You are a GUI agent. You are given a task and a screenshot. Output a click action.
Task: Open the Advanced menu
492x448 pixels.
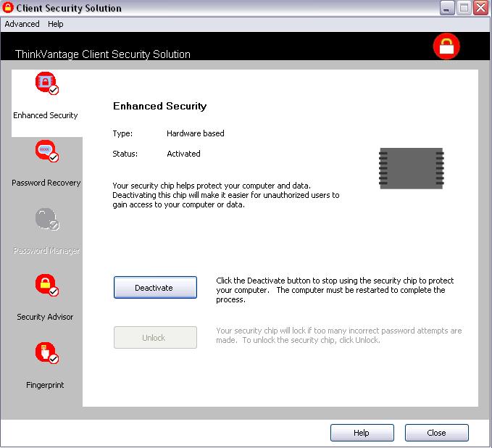[x=22, y=24]
